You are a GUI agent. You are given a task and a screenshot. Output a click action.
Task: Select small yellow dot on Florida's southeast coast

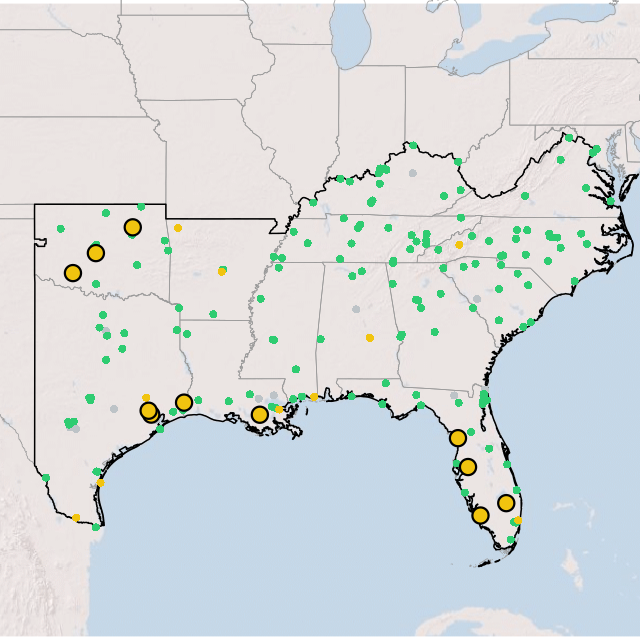(x=518, y=520)
